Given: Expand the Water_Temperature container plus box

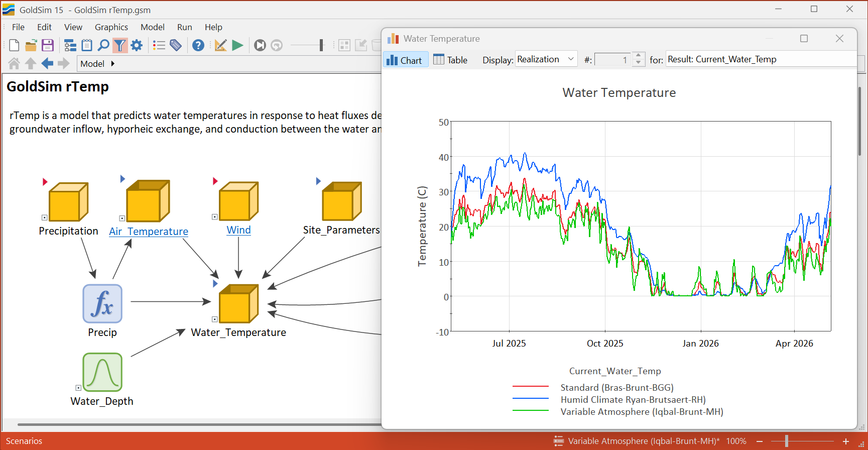Looking at the screenshot, I should coord(215,319).
